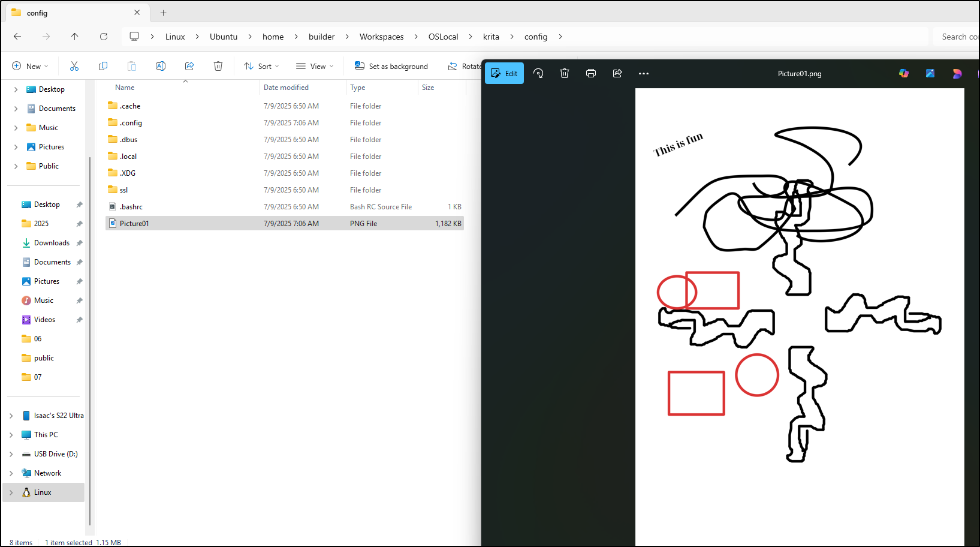Click the PC monitor icon in address bar
This screenshot has width=980, height=547.
pos(134,37)
